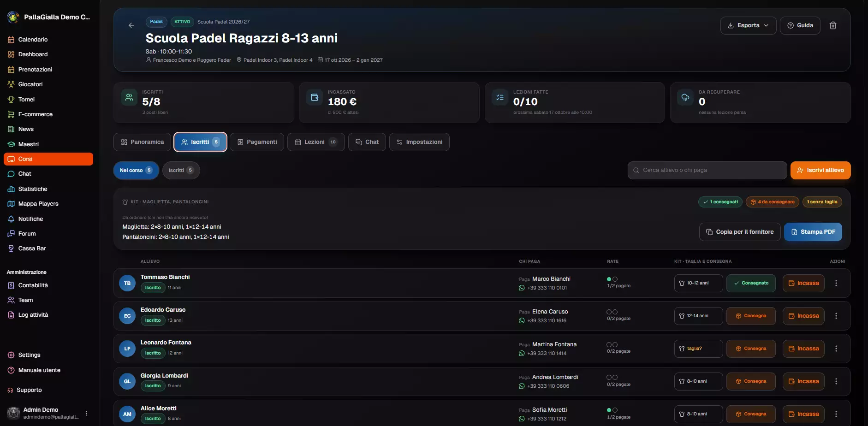Click the PallaGialla club logo
Image resolution: width=868 pixels, height=426 pixels.
click(13, 17)
